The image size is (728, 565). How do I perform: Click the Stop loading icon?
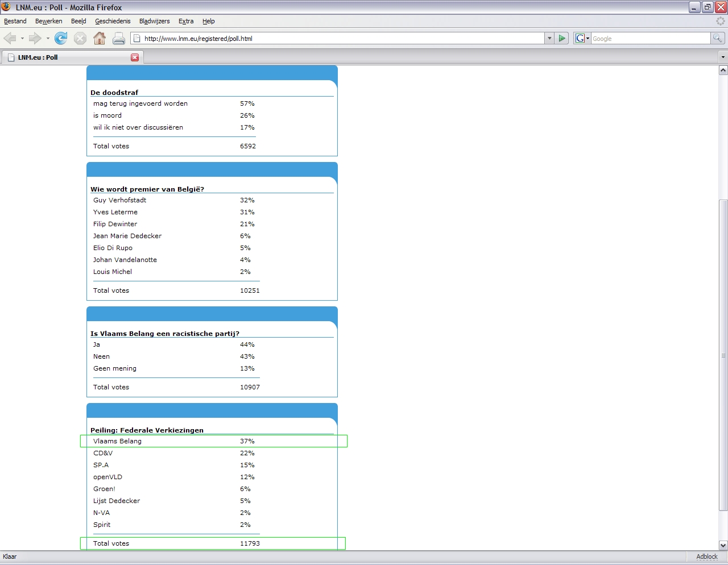click(x=80, y=39)
